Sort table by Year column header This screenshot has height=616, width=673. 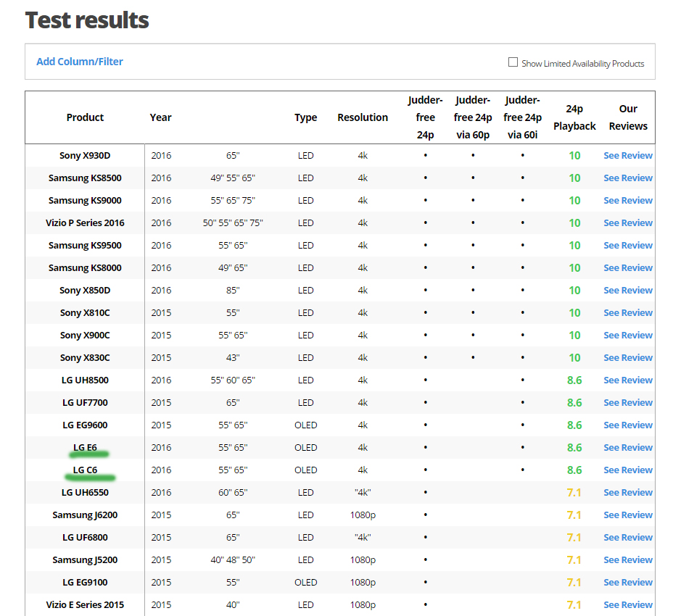[x=160, y=117]
